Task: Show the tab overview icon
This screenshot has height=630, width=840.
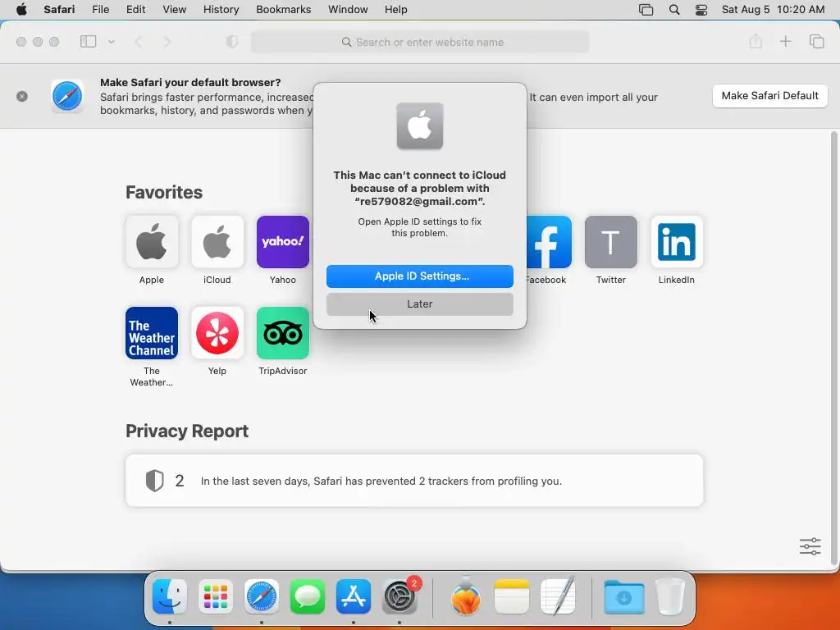Action: click(x=816, y=41)
